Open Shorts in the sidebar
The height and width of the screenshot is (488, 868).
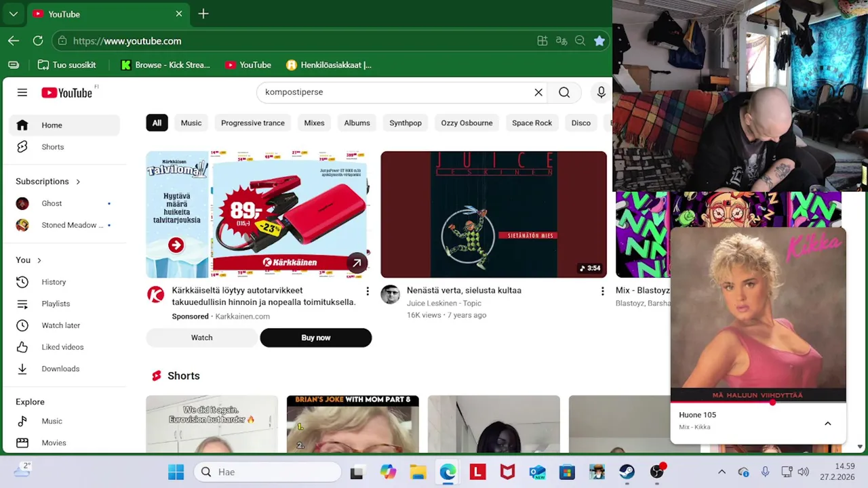pos(64,147)
